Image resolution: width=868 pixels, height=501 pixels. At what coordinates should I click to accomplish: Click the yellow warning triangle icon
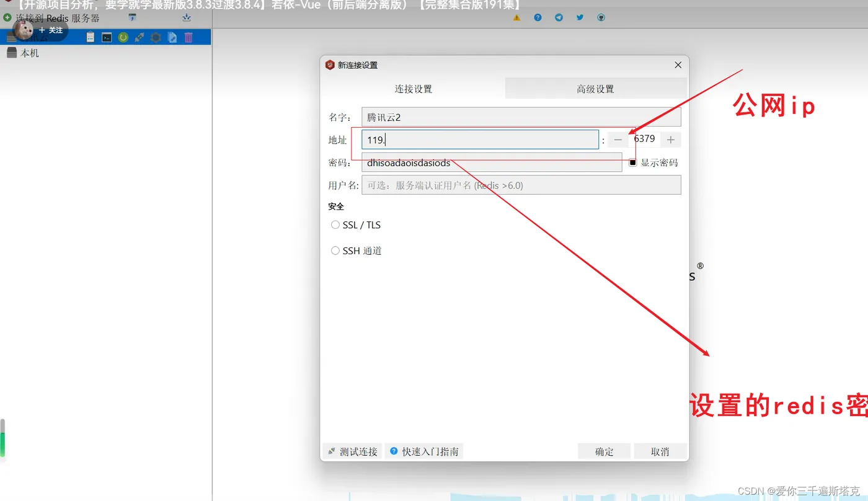click(516, 17)
